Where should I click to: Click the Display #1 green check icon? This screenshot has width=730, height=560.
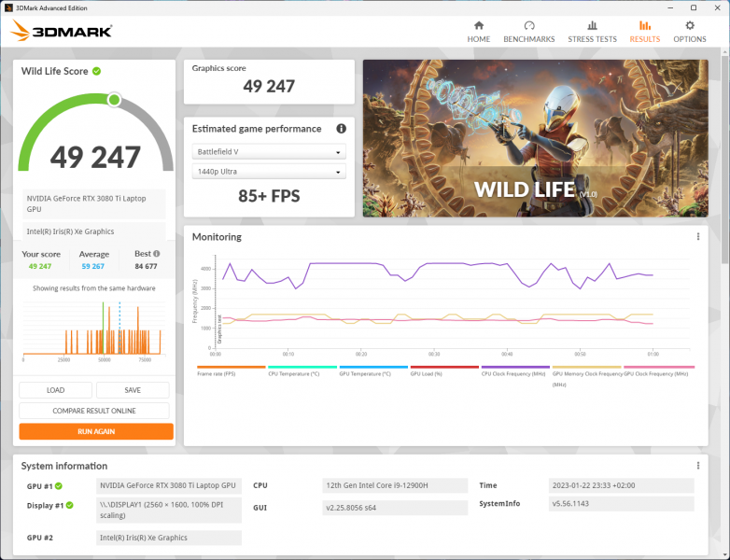69,505
